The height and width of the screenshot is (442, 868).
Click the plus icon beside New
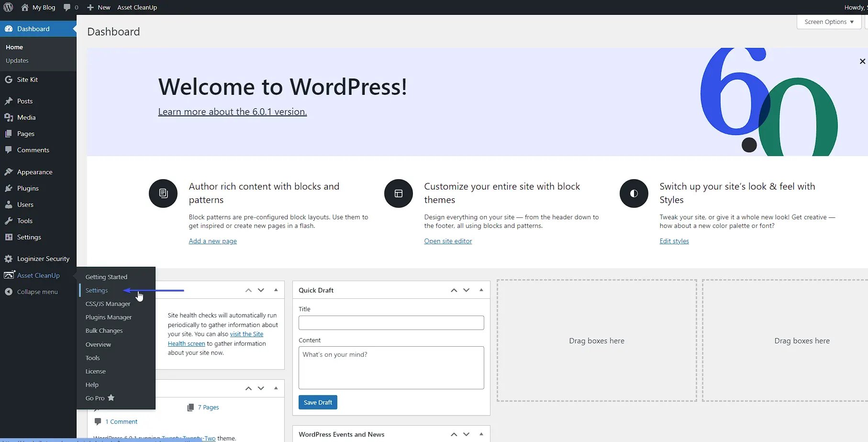coord(90,7)
